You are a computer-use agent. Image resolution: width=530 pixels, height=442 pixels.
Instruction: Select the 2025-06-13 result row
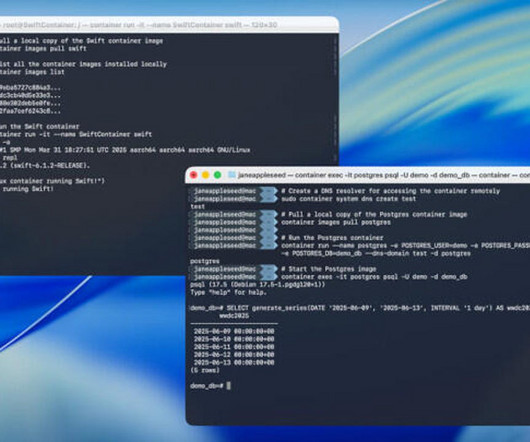click(234, 363)
